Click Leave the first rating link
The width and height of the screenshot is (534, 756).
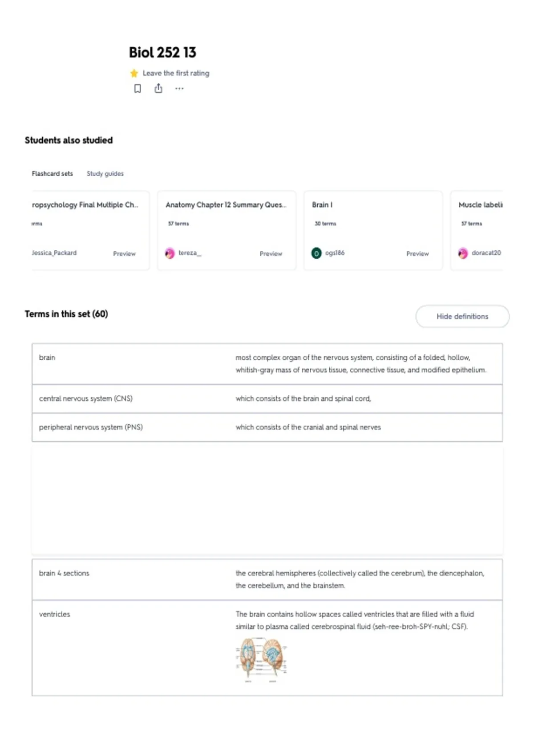click(x=176, y=73)
